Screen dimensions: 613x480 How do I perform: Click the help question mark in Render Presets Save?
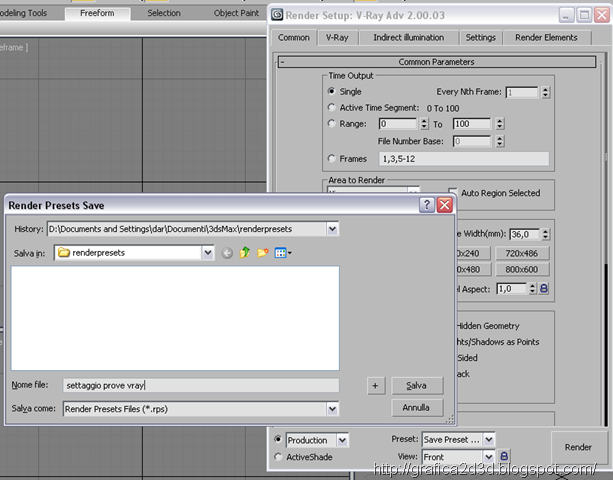coord(426,205)
